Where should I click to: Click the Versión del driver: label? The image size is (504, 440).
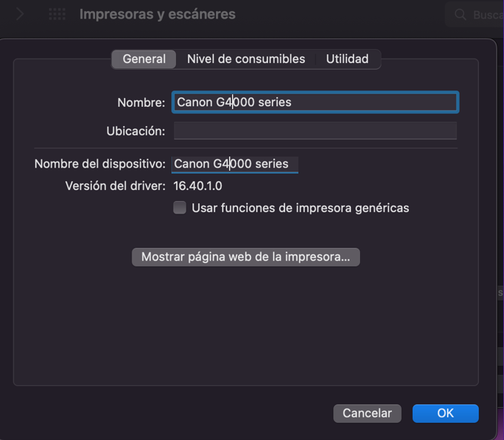pyautogui.click(x=115, y=186)
